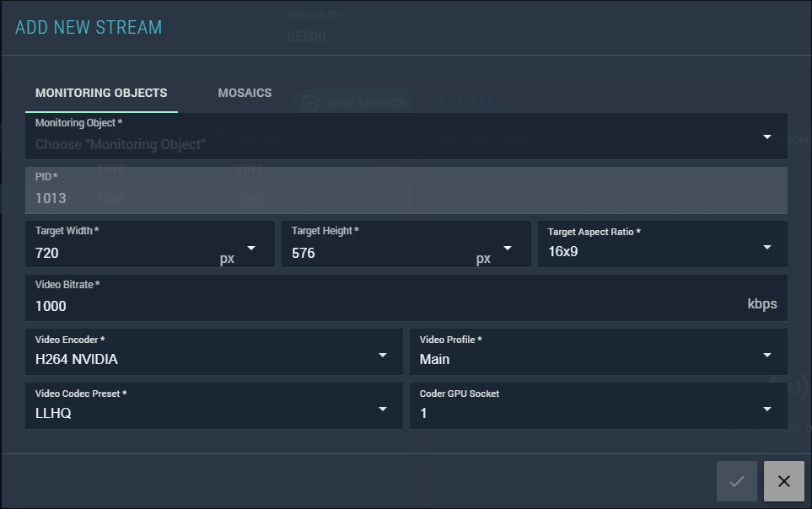Open the Video Codec Preset dropdown
Screen dimensions: 812x509
pos(382,410)
